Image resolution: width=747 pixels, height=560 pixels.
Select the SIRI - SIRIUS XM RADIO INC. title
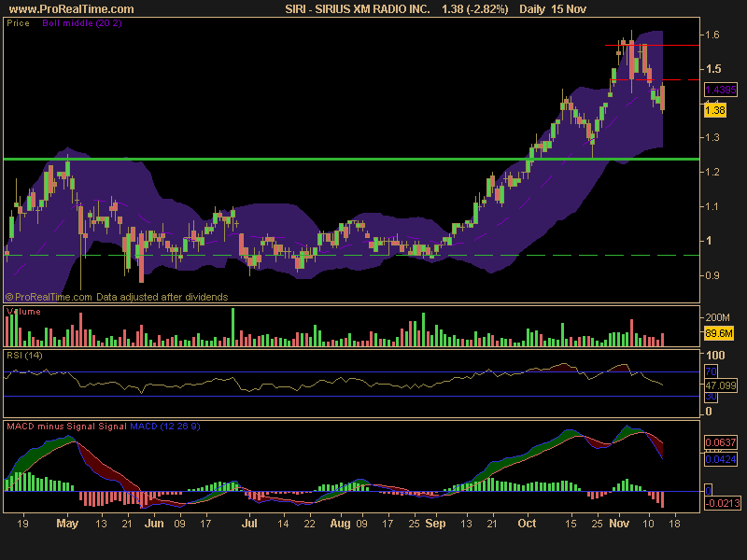click(358, 9)
